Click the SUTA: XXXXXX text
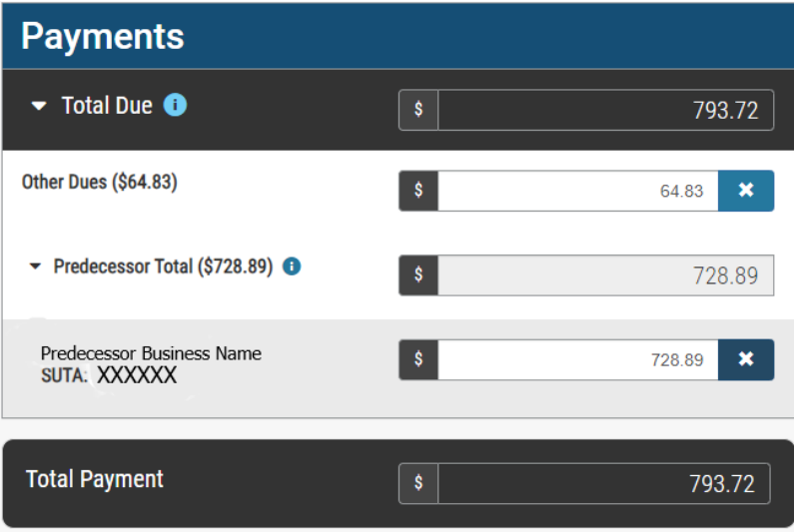Viewport: 794px width, 532px height. (109, 375)
